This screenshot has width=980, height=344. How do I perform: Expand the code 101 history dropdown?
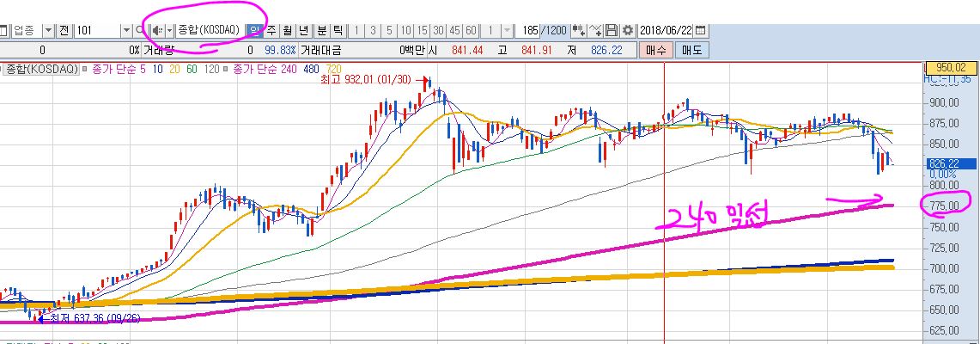tap(126, 30)
